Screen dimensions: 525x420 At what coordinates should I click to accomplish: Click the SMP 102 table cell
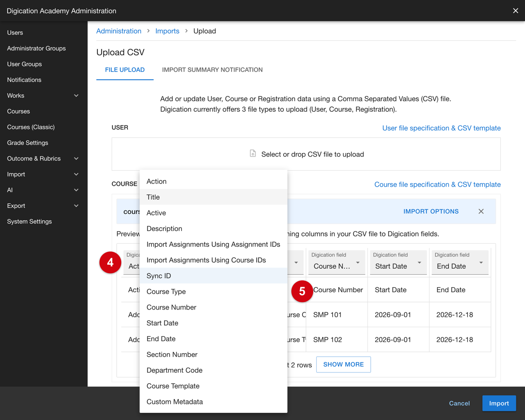(x=337, y=339)
